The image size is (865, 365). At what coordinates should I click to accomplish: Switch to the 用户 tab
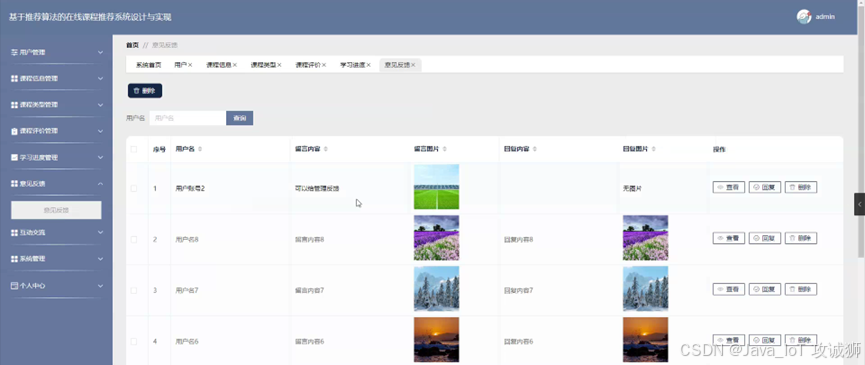[x=180, y=65]
